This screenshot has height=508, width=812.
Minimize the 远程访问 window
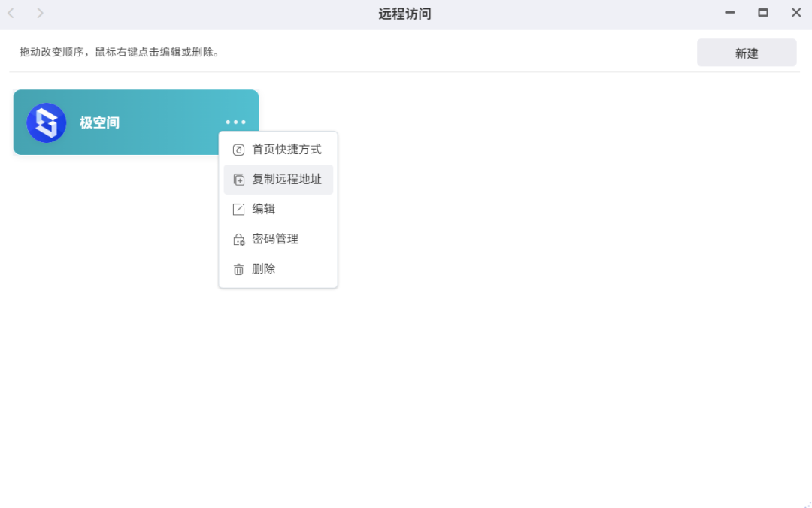tap(729, 13)
